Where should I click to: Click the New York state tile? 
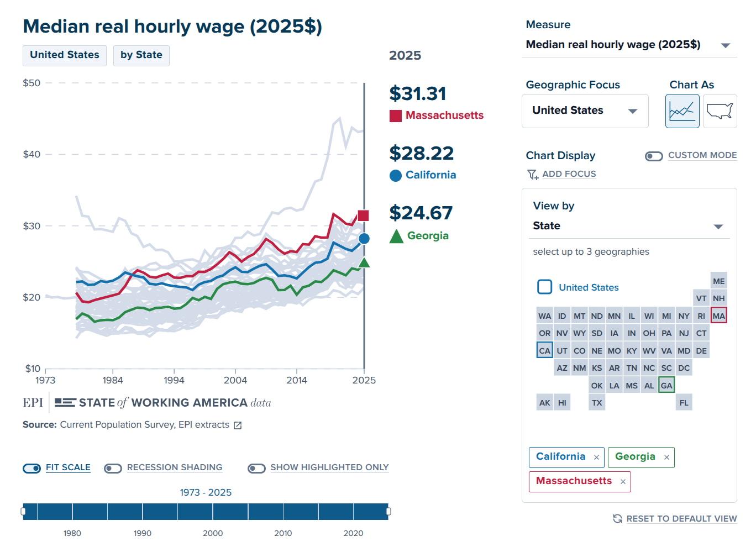pyautogui.click(x=684, y=316)
